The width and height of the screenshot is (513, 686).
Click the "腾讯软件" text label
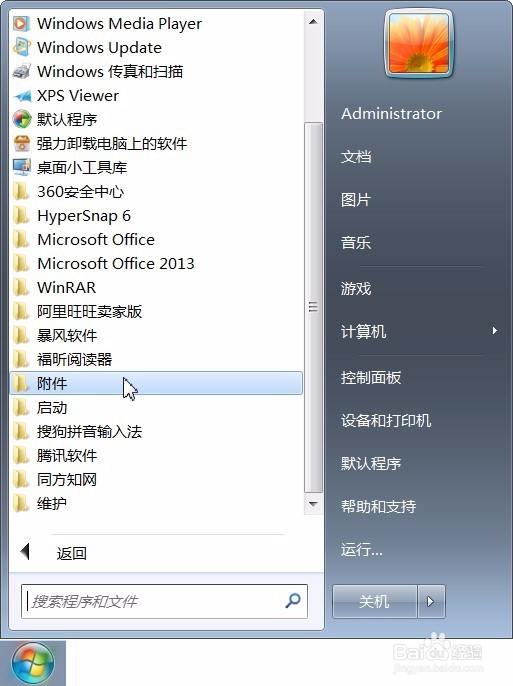tap(67, 456)
